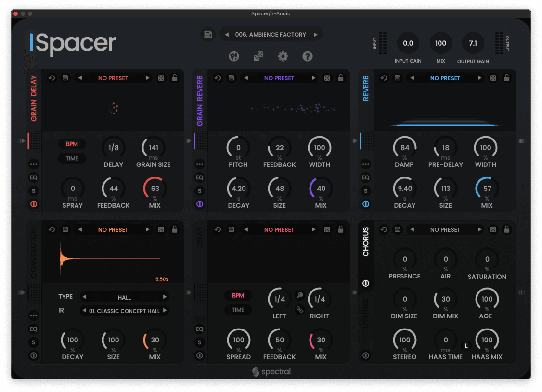This screenshot has width=542, height=392.
Task: Open the EQ panel for the Convolution module
Action: pos(34,329)
